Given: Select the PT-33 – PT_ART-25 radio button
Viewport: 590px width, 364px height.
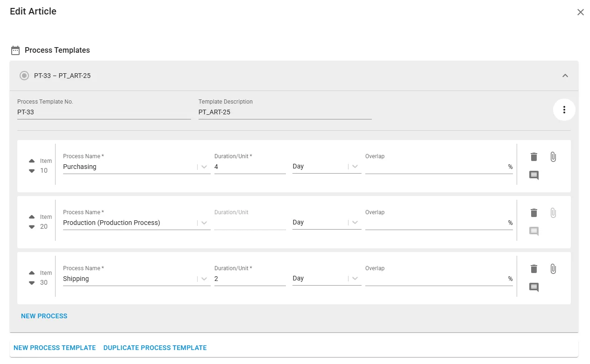Looking at the screenshot, I should [24, 76].
